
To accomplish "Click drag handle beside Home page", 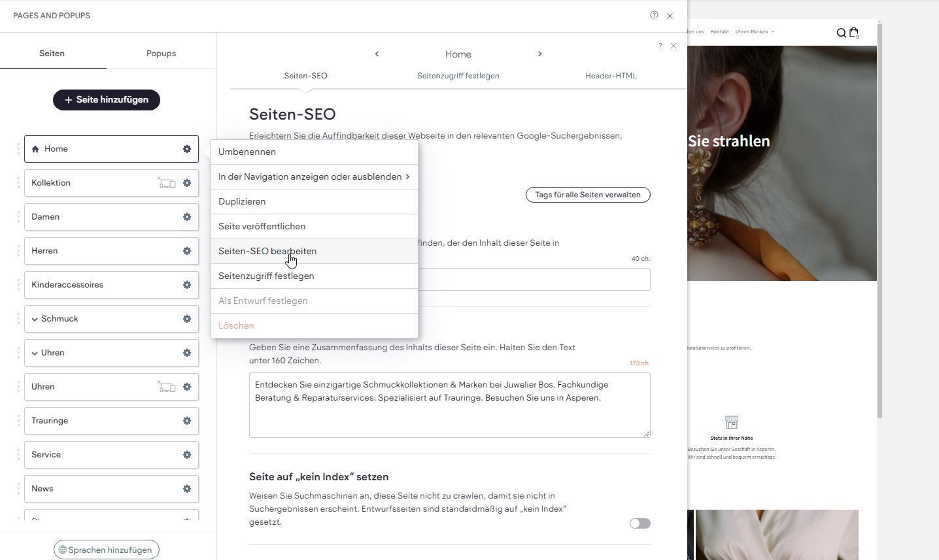I will [18, 149].
